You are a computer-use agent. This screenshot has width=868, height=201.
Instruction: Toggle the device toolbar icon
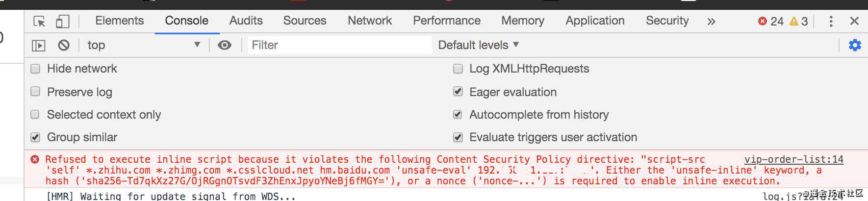pos(62,21)
